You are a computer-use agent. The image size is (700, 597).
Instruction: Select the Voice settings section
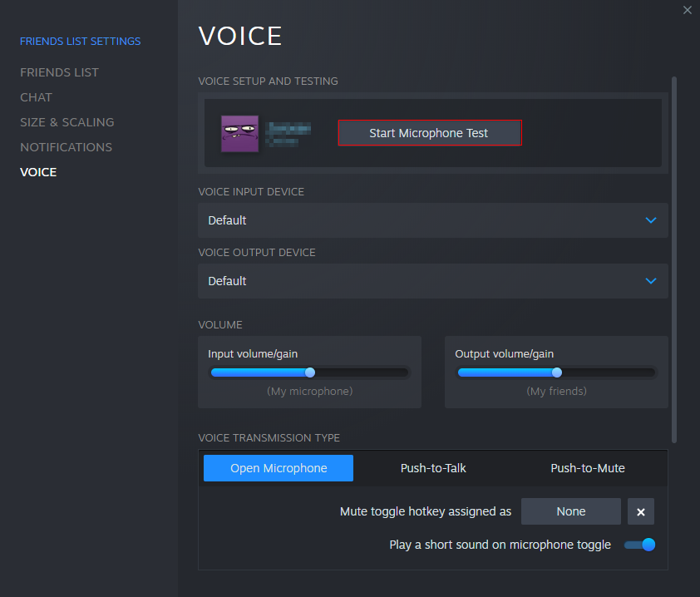[x=37, y=171]
